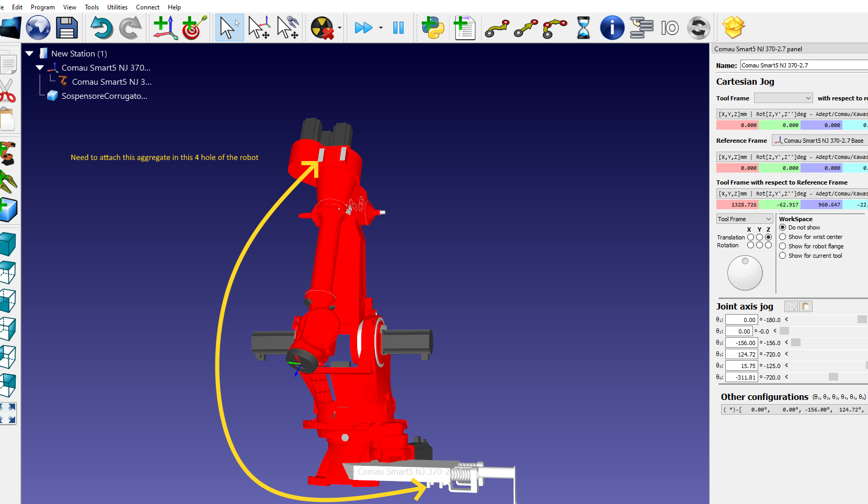The image size is (868, 504).
Task: Select 'Show for wrist center' workspace option
Action: pyautogui.click(x=783, y=237)
